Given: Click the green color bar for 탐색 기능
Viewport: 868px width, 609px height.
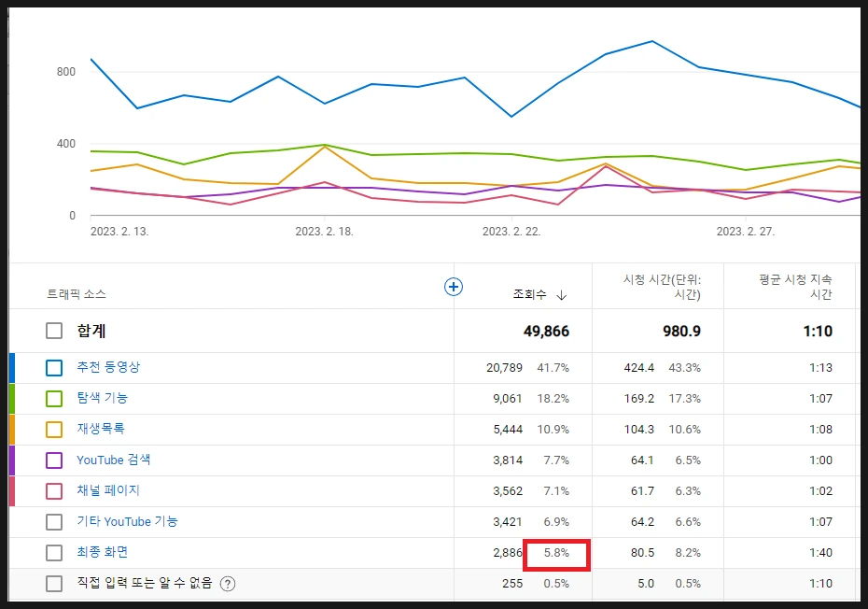Looking at the screenshot, I should (11, 399).
